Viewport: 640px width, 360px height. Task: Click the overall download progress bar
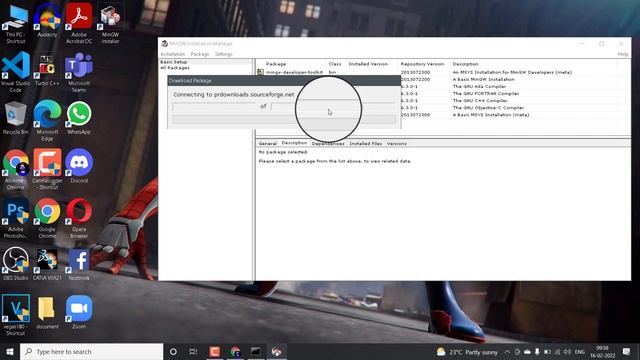point(284,119)
